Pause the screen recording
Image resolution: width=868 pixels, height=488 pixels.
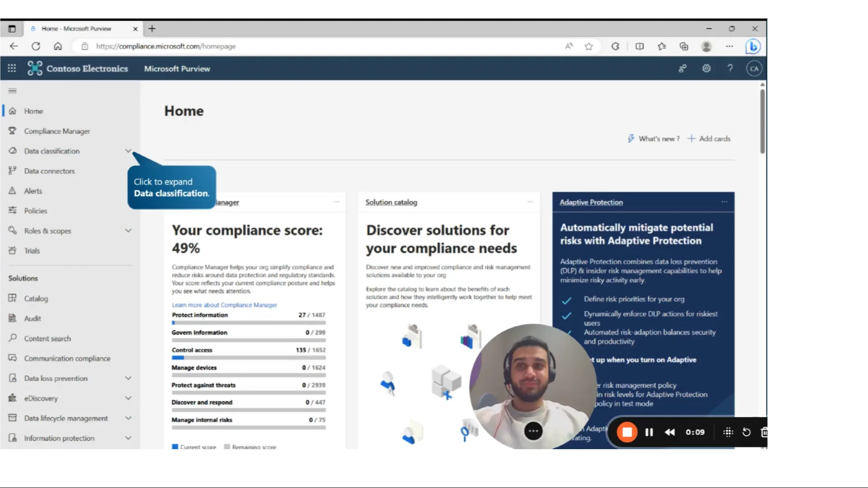[x=649, y=432]
